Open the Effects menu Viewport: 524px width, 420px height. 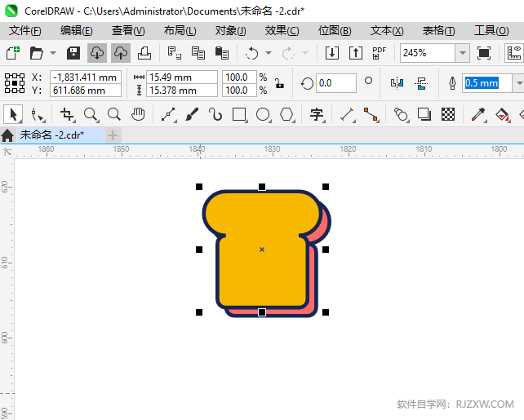[x=282, y=31]
